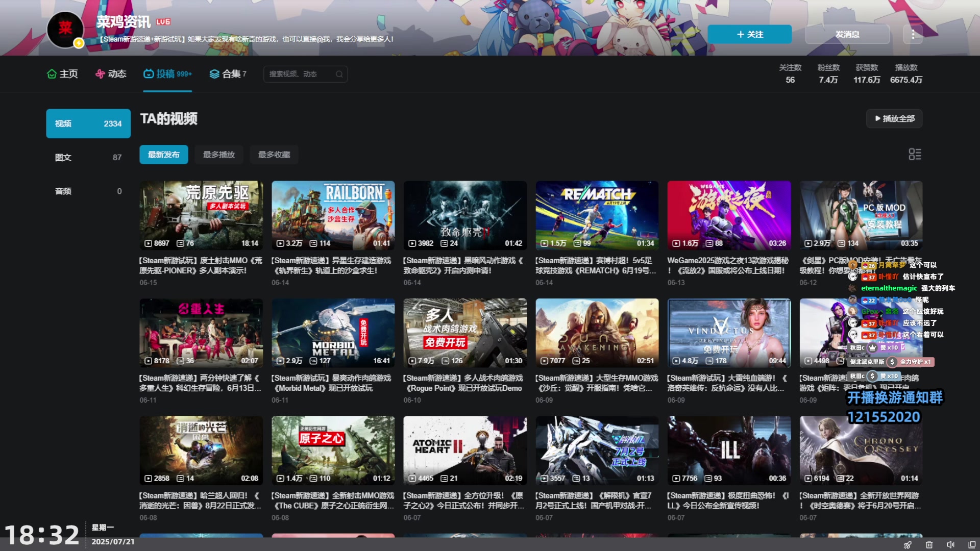Open the RAILBORN video thumbnail
The width and height of the screenshot is (980, 551).
click(333, 215)
